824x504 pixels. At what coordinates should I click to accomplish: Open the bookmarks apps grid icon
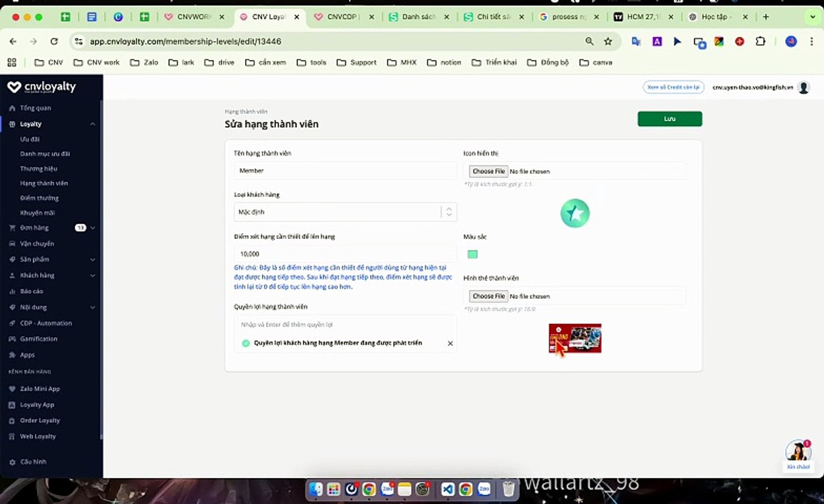click(x=12, y=62)
